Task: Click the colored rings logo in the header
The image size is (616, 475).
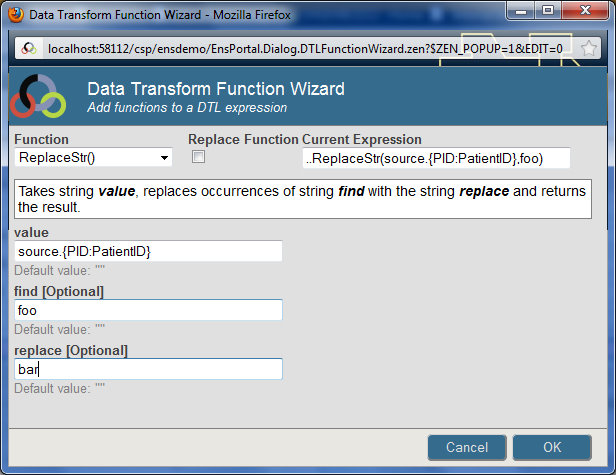Action: (x=37, y=96)
